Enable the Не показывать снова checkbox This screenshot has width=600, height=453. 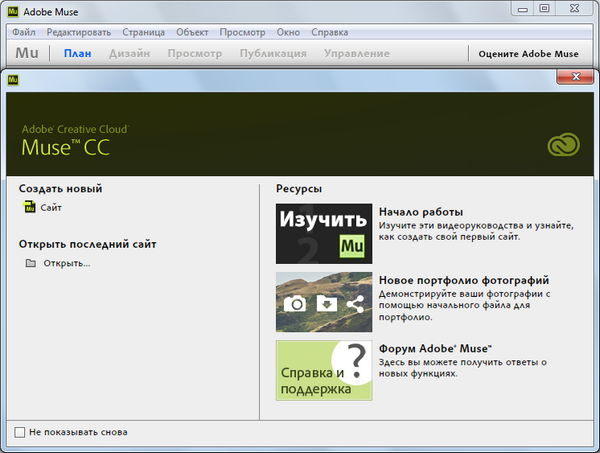[x=20, y=432]
